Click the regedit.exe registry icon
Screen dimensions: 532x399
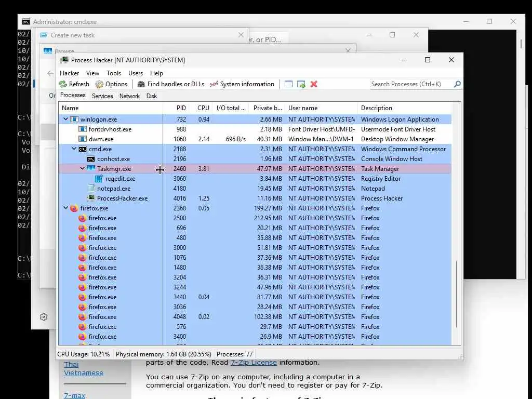pyautogui.click(x=99, y=179)
